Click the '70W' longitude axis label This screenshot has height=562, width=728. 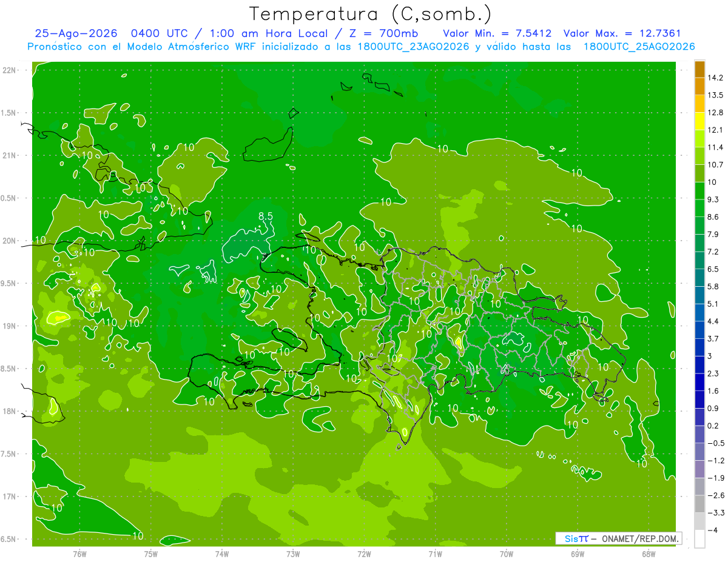(x=507, y=554)
